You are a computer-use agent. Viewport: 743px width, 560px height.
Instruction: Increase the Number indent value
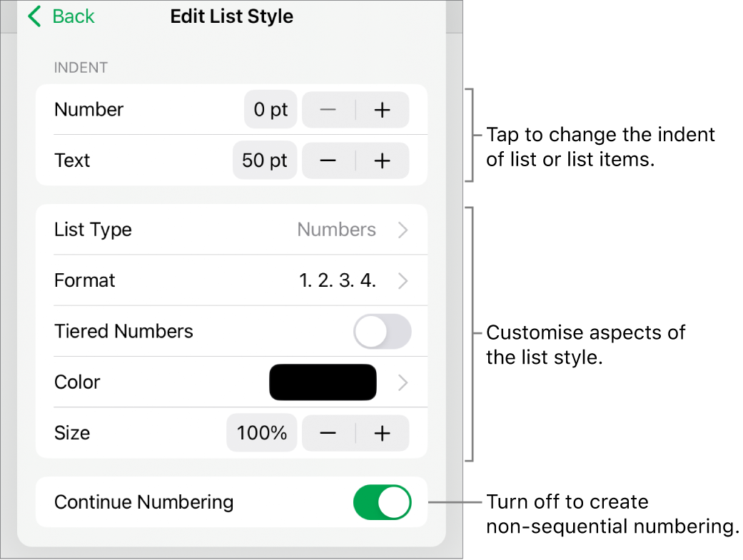pyautogui.click(x=383, y=109)
